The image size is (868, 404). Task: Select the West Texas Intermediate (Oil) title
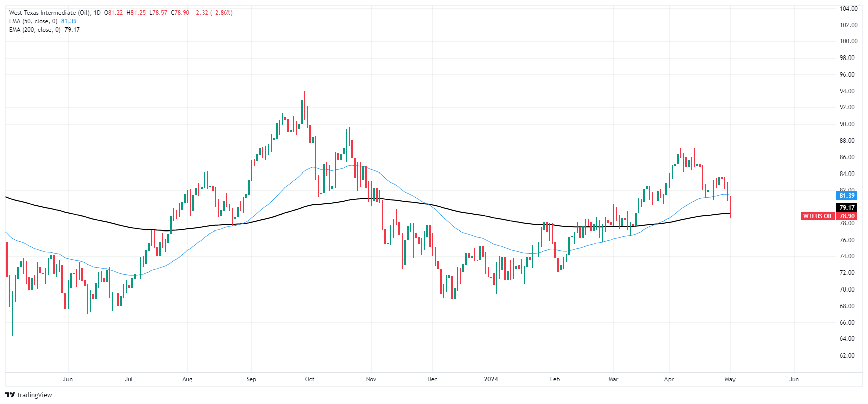coord(49,13)
